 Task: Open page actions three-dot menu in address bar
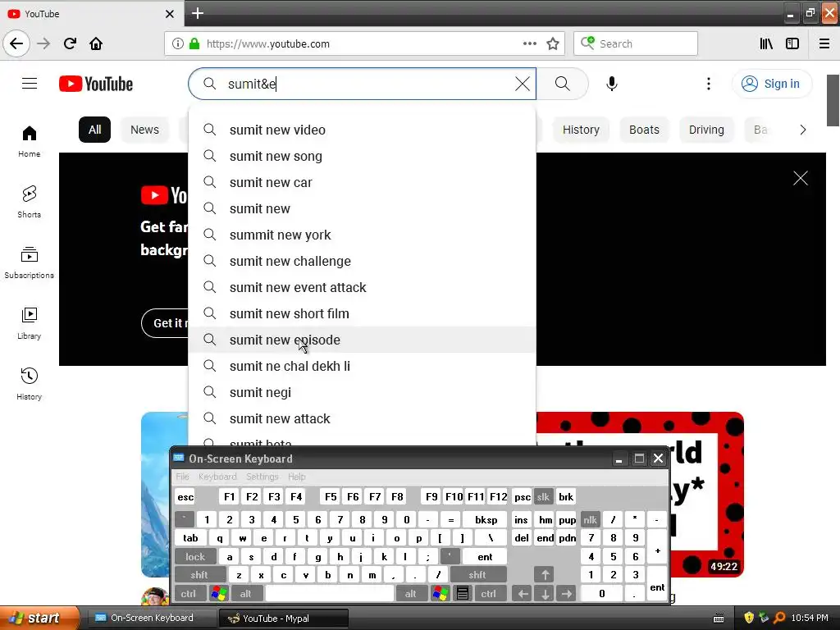[x=529, y=43]
